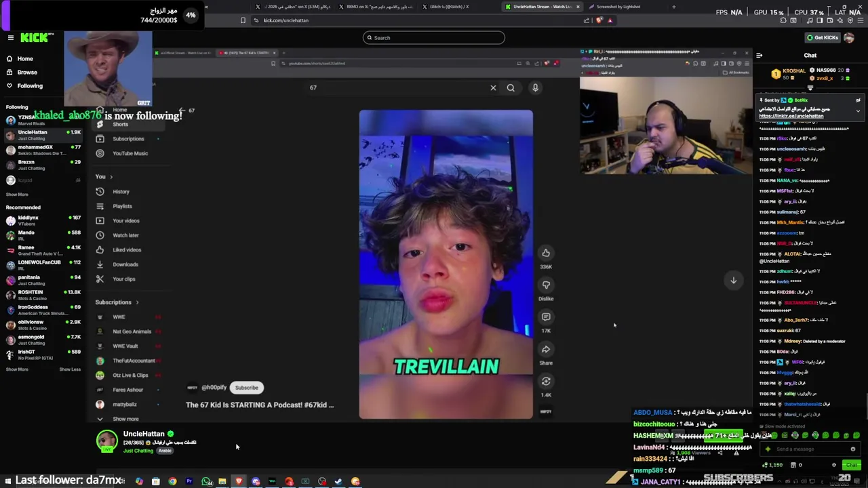This screenshot has height=488, width=868.
Task: Focus the Kick search box
Action: click(434, 38)
